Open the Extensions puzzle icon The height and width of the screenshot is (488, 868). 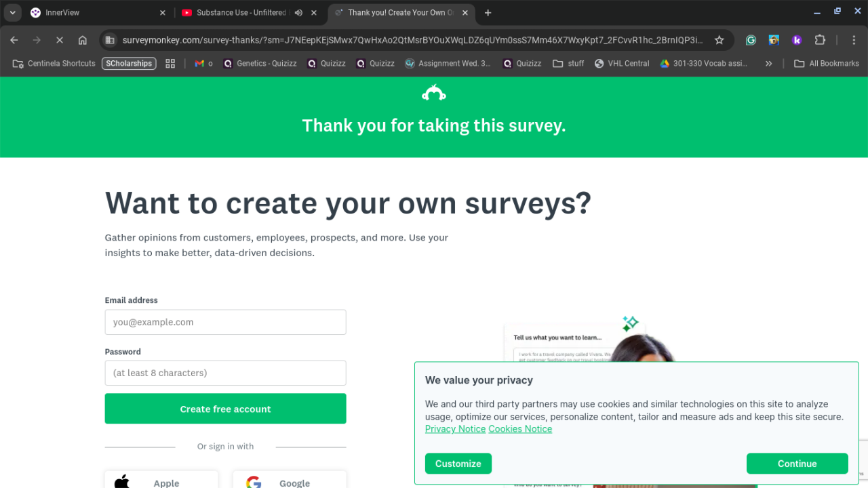pyautogui.click(x=820, y=40)
